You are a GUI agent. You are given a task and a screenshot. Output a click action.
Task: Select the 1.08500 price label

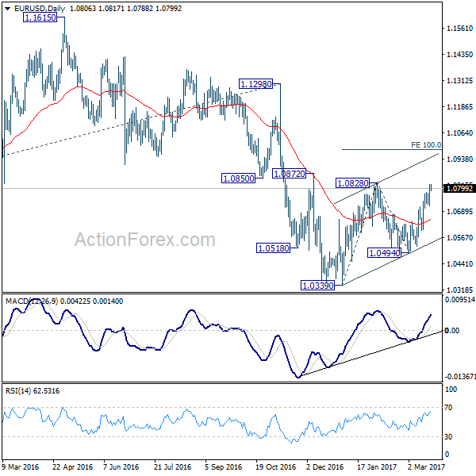(x=238, y=178)
